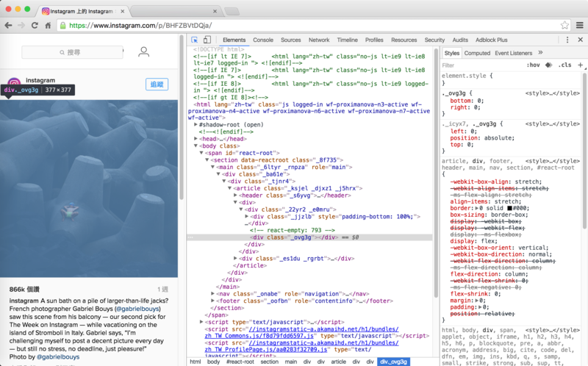This screenshot has height=366, width=588.
Task: Click the Instagram search field
Action: tap(72, 52)
